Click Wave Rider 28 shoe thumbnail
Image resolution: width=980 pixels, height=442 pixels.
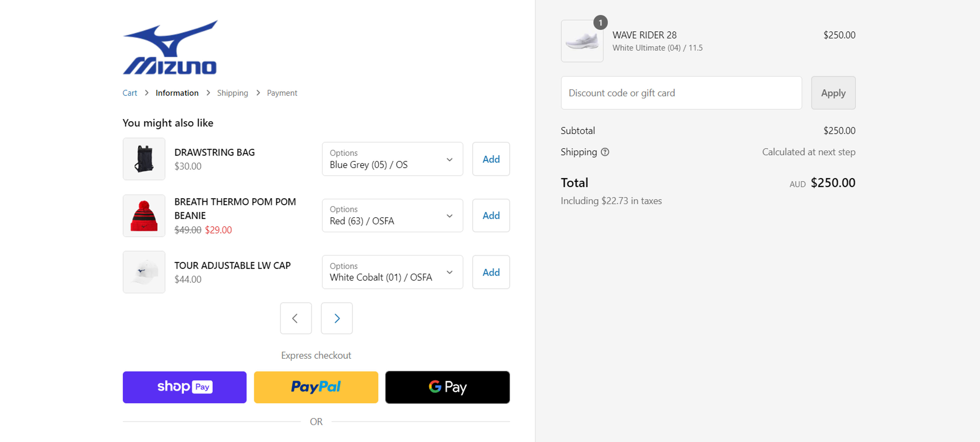point(582,41)
